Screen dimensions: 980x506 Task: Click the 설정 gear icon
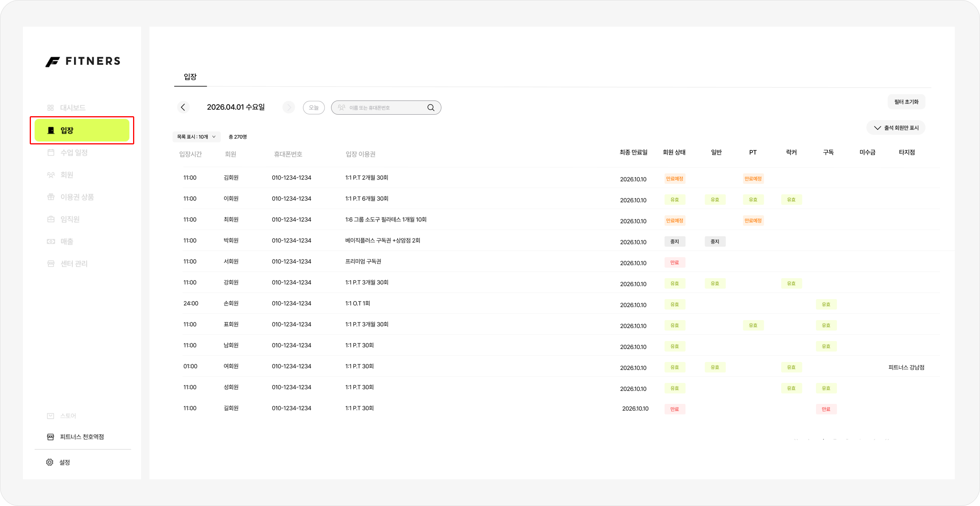[x=50, y=462]
